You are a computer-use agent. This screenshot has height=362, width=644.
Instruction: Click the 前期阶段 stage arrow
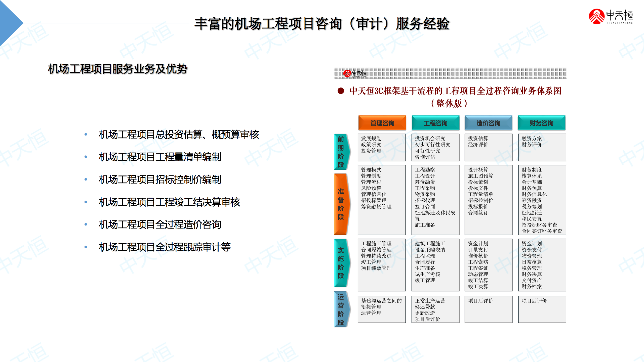[x=342, y=152]
